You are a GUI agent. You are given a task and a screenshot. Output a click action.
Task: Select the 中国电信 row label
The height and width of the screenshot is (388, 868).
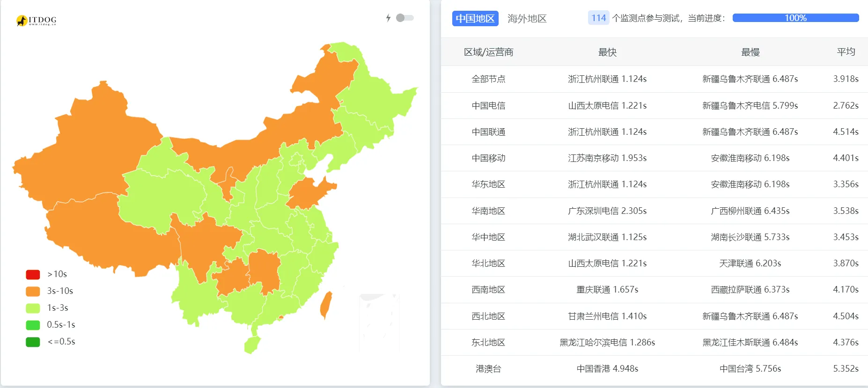click(x=488, y=105)
